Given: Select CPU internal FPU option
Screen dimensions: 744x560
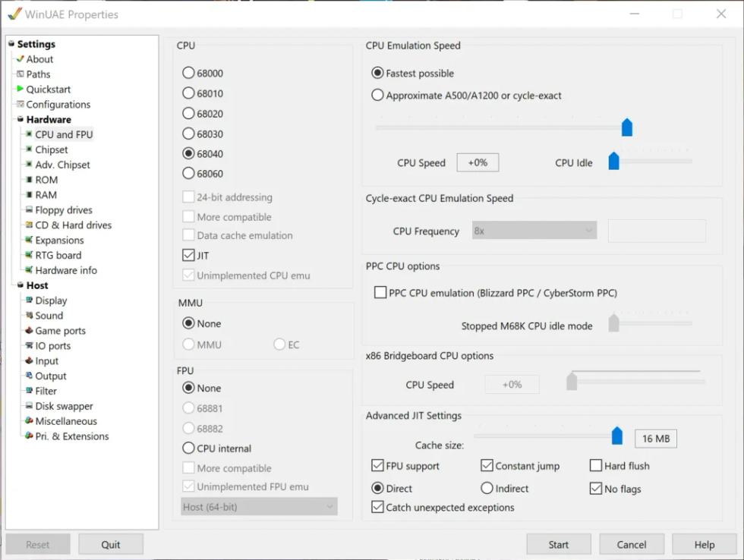Looking at the screenshot, I should tap(188, 448).
